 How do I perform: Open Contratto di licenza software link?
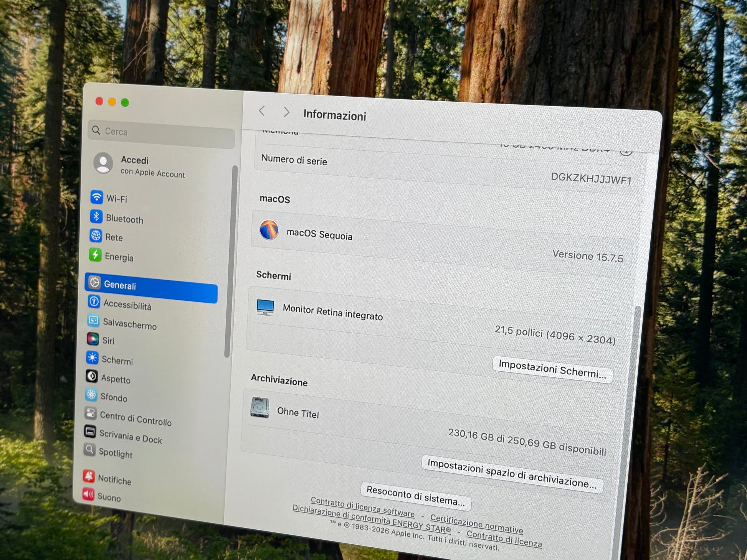(362, 507)
